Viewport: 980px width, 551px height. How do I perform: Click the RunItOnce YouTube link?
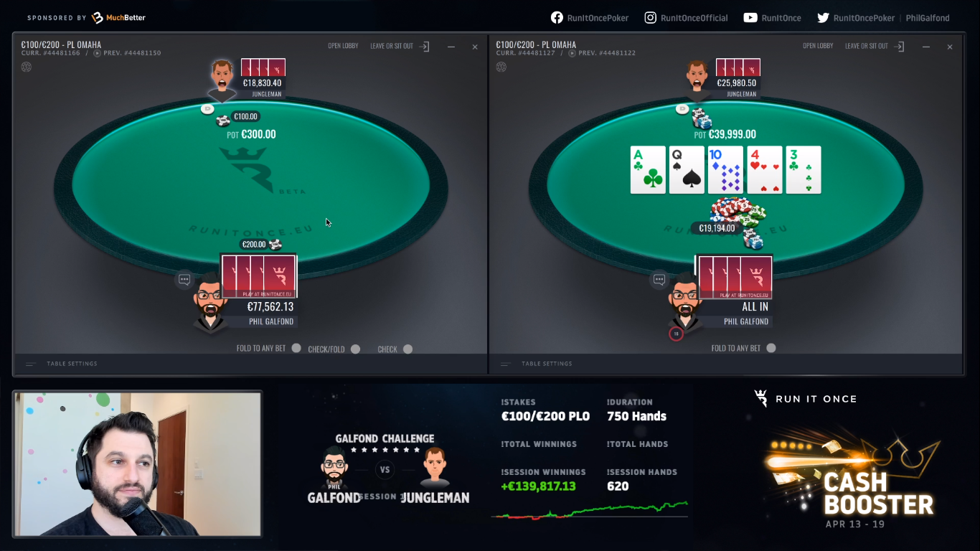[x=772, y=18]
